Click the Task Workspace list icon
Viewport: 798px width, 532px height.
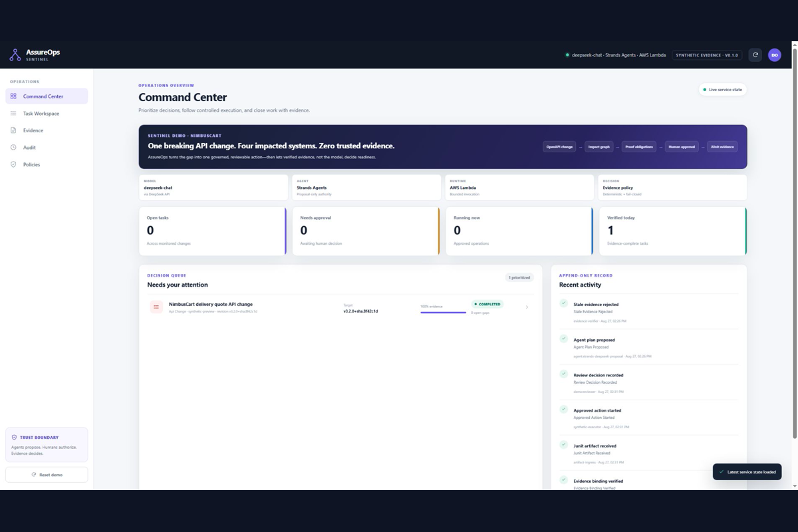tap(13, 114)
